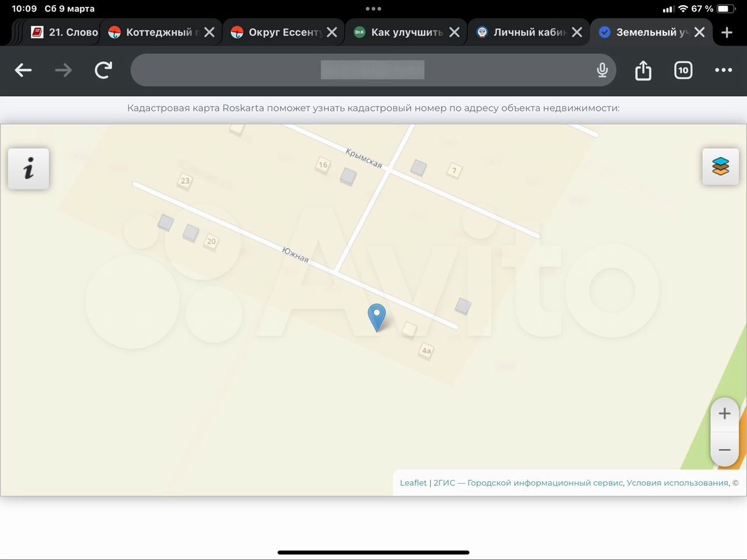Add a new browser tab

(727, 33)
